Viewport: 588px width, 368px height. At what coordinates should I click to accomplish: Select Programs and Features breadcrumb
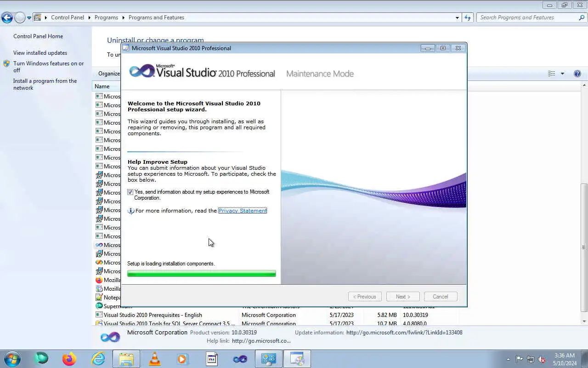pos(156,17)
